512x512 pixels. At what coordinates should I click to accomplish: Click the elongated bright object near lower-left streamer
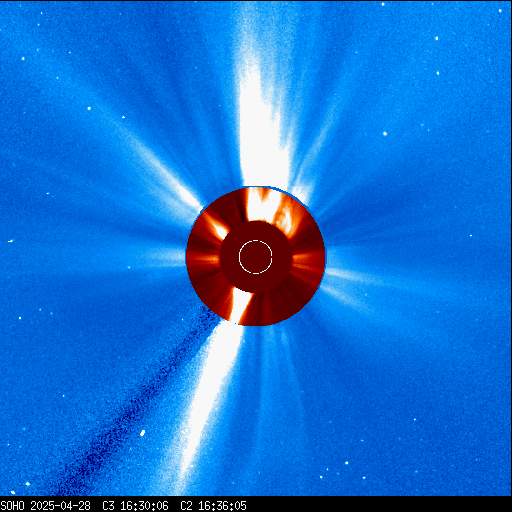[x=142, y=433]
